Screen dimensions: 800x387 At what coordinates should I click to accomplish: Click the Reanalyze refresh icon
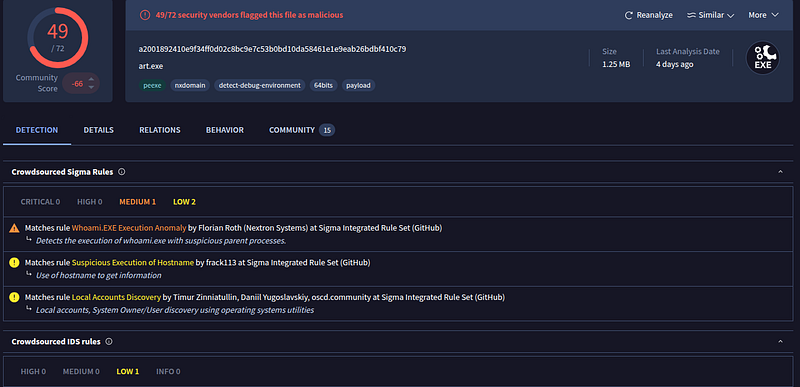pos(629,15)
